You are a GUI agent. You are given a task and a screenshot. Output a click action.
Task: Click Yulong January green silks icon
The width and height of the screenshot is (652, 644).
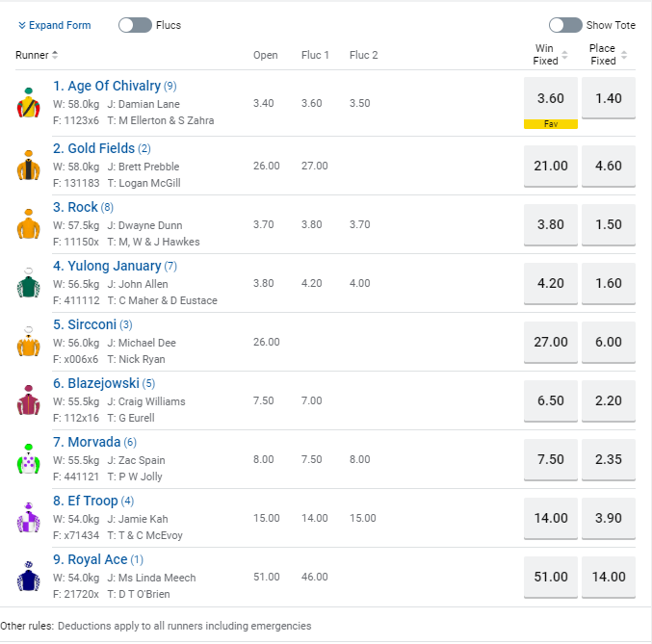point(27,283)
